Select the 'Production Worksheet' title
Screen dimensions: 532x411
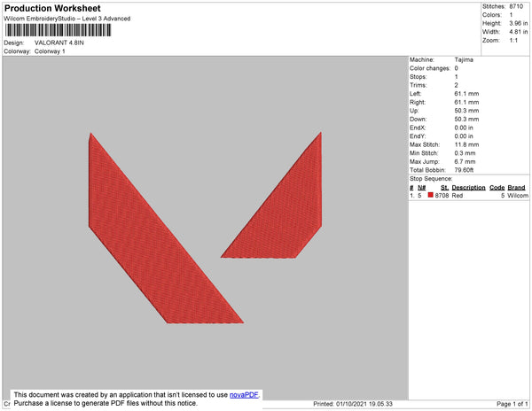point(52,8)
